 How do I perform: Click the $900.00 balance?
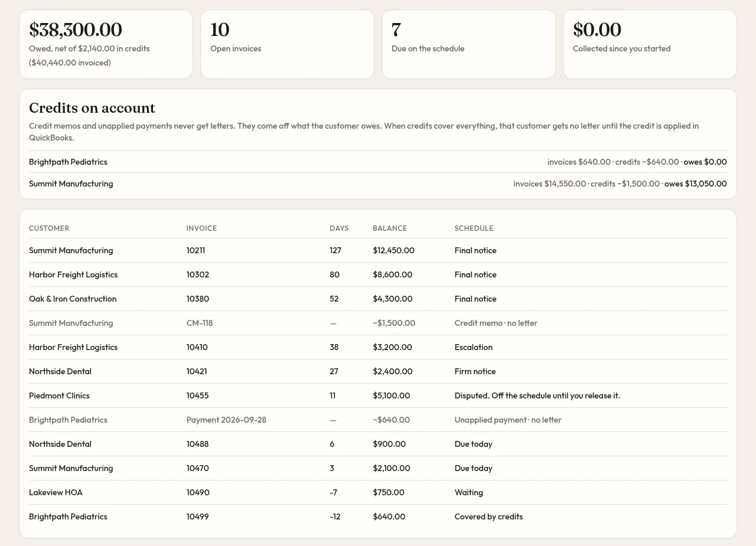click(x=389, y=444)
